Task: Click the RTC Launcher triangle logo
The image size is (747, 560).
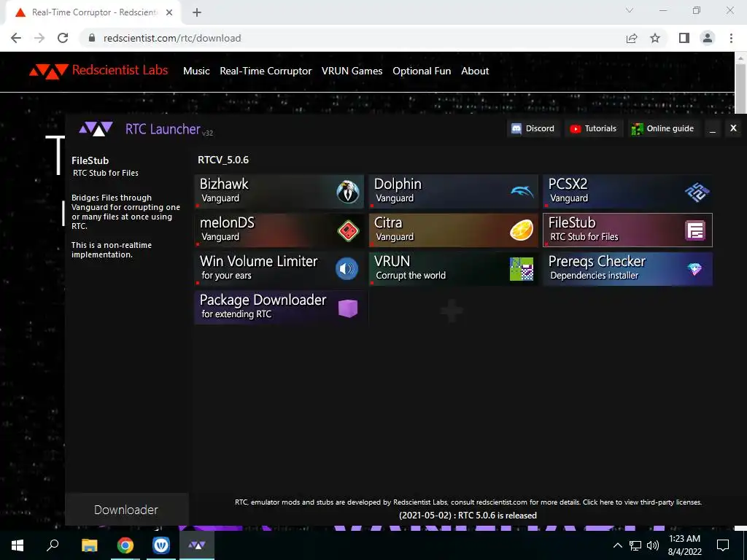Action: pos(96,128)
